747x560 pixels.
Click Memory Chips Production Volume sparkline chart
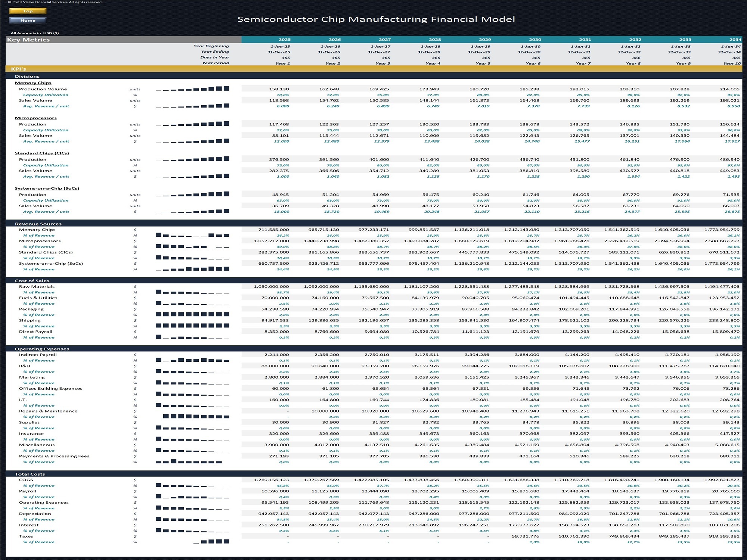(x=192, y=88)
